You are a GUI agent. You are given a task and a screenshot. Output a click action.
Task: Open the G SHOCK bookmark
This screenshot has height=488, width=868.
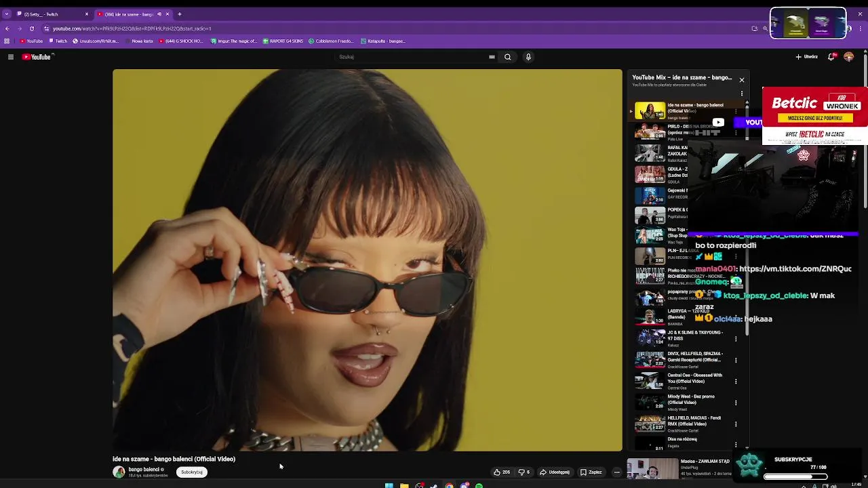point(181,41)
